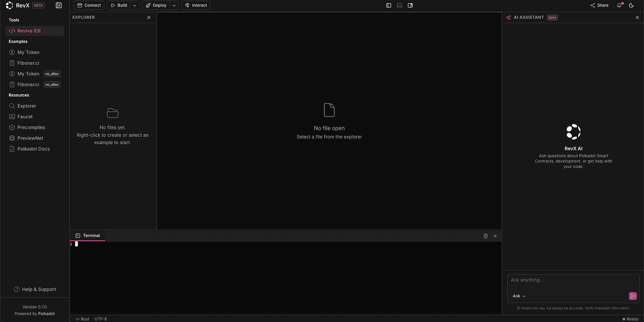
Task: Open the notifications bell
Action: (620, 5)
